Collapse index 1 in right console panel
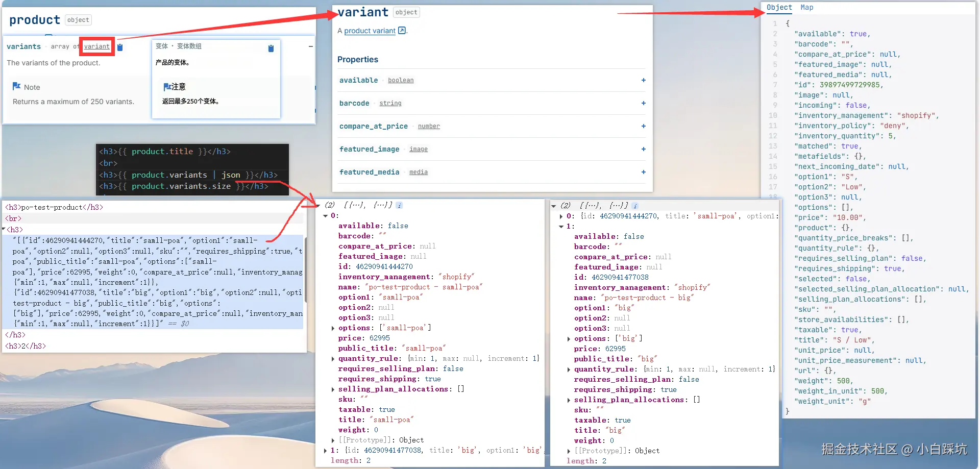The image size is (980, 469). coord(561,227)
